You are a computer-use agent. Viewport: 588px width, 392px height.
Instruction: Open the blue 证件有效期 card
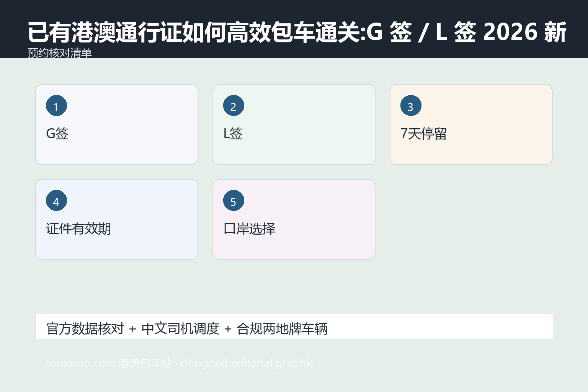(117, 220)
